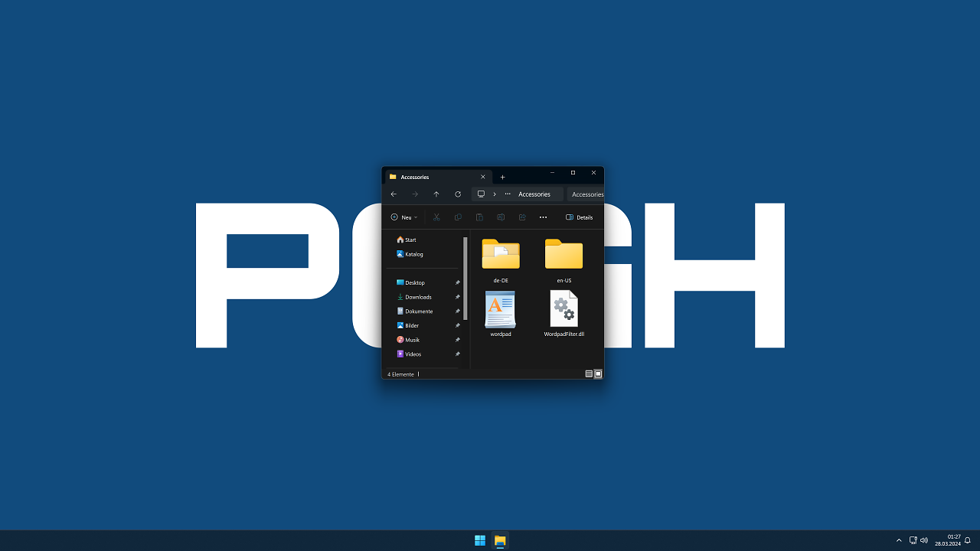Click the Accessories breadcrumb in address bar
The height and width of the screenshot is (551, 980).
[534, 194]
